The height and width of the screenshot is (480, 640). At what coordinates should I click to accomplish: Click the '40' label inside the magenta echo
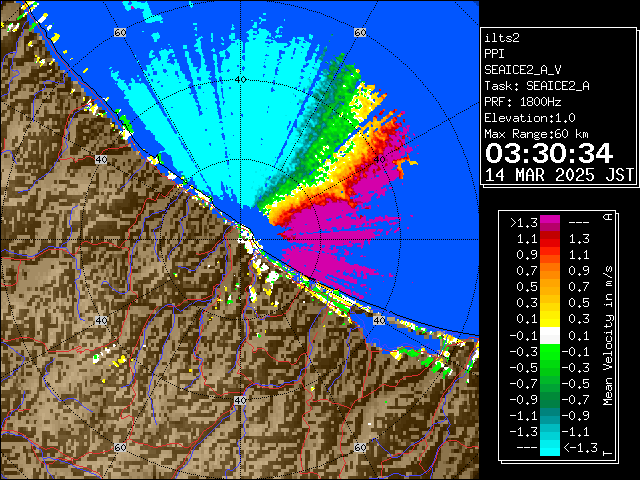click(x=379, y=160)
